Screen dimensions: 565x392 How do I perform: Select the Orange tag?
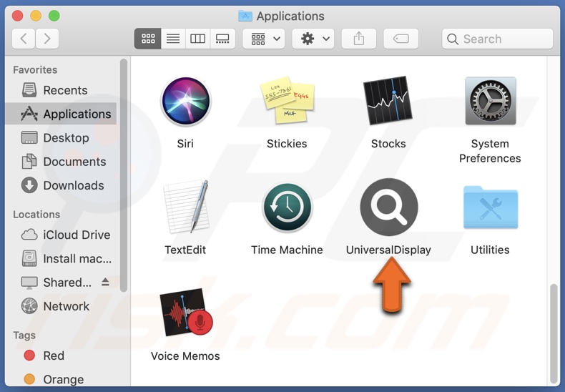click(x=61, y=379)
